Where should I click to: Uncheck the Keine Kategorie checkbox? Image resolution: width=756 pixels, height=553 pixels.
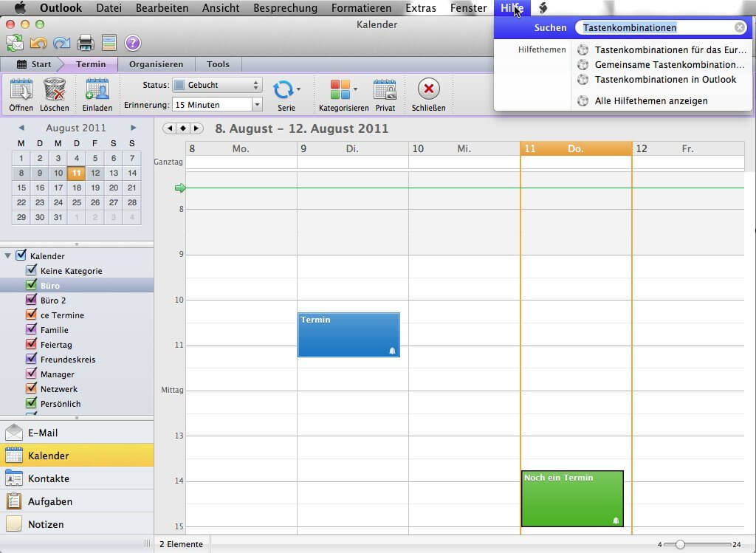31,269
